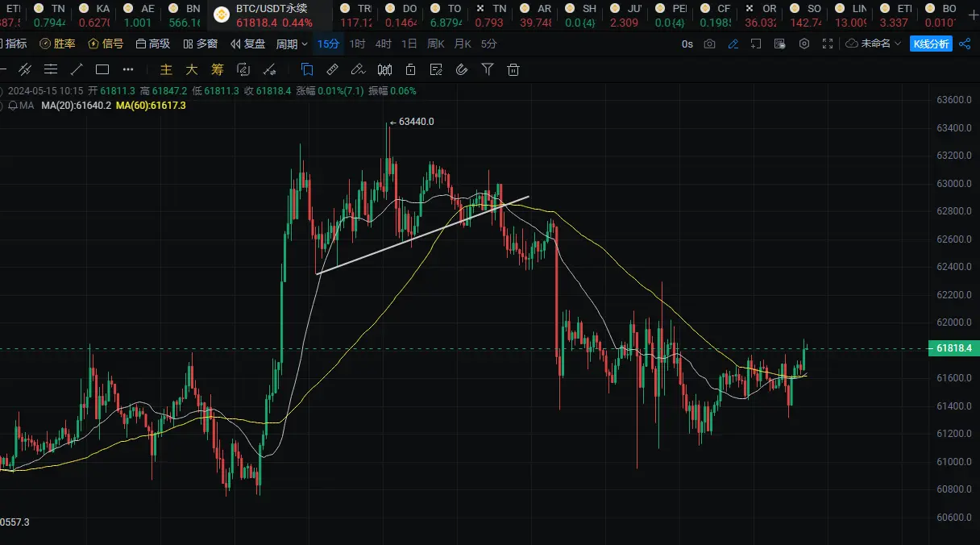
Task: Select the BTC/USDT永续 ticker tab
Action: 269,15
